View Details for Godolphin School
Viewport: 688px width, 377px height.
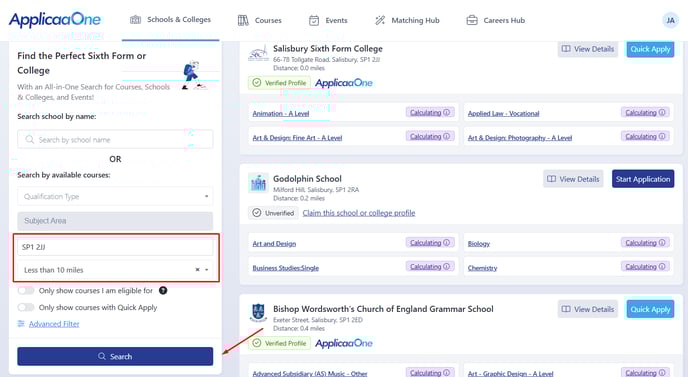click(573, 179)
